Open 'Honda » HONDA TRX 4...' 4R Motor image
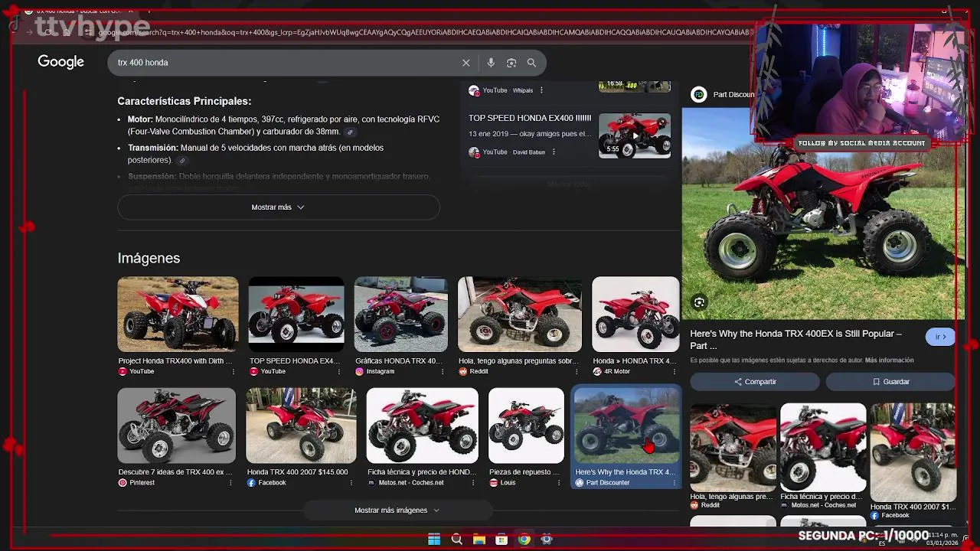Image resolution: width=980 pixels, height=551 pixels. point(635,314)
